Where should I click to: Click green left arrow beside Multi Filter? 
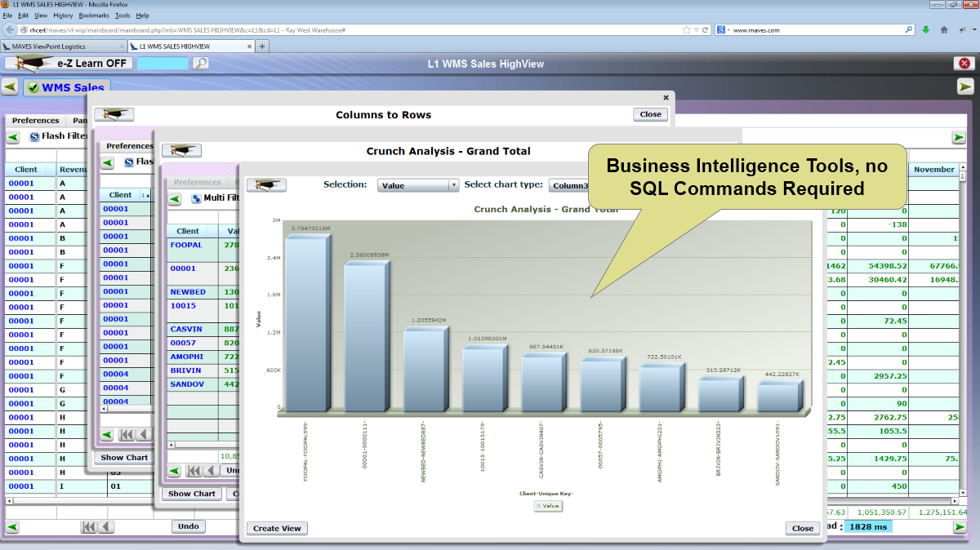[x=175, y=198]
